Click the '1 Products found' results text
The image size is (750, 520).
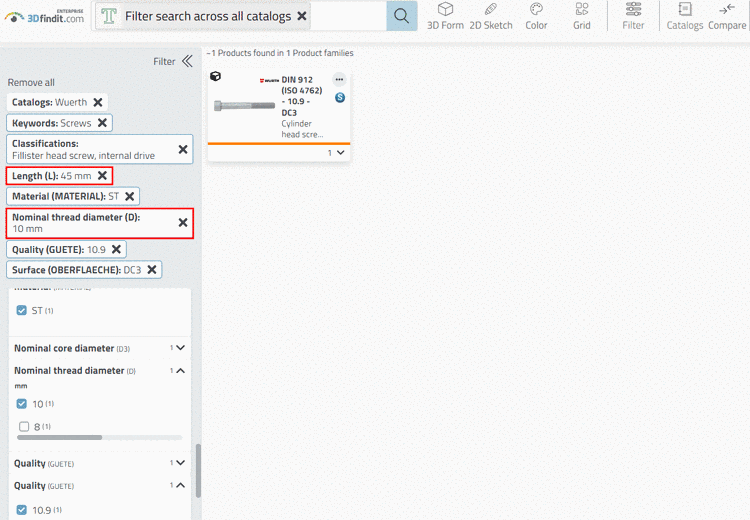pos(282,53)
